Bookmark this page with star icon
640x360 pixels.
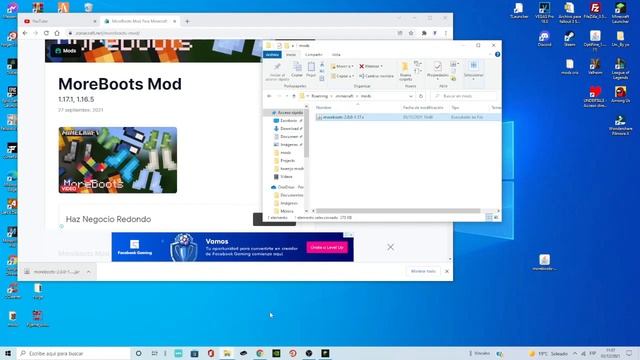[411, 33]
